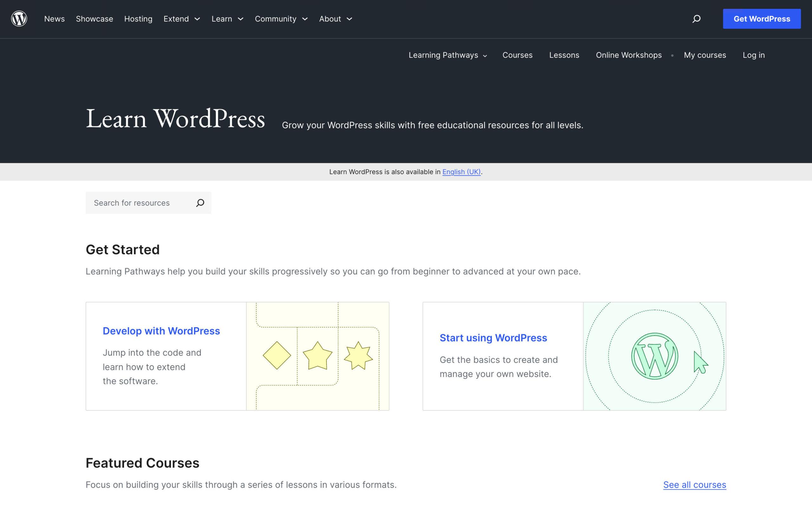This screenshot has width=812, height=508.
Task: Click the Get WordPress button
Action: [762, 19]
